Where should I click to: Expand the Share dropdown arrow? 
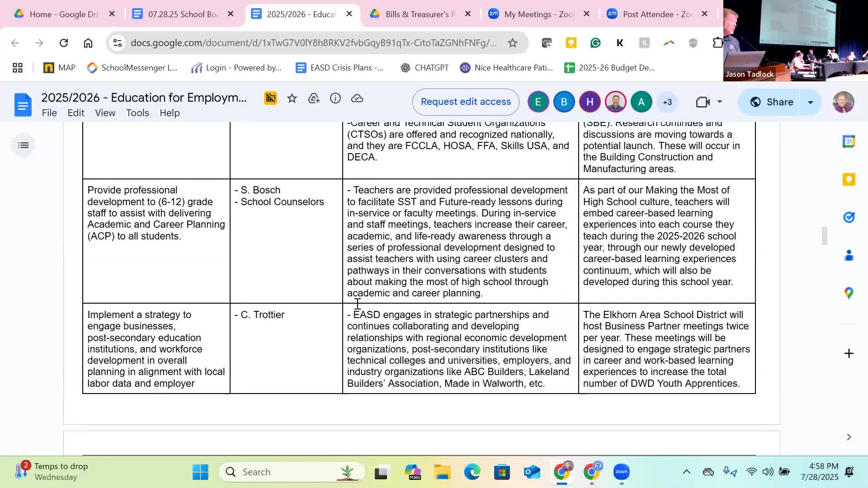[x=811, y=102]
